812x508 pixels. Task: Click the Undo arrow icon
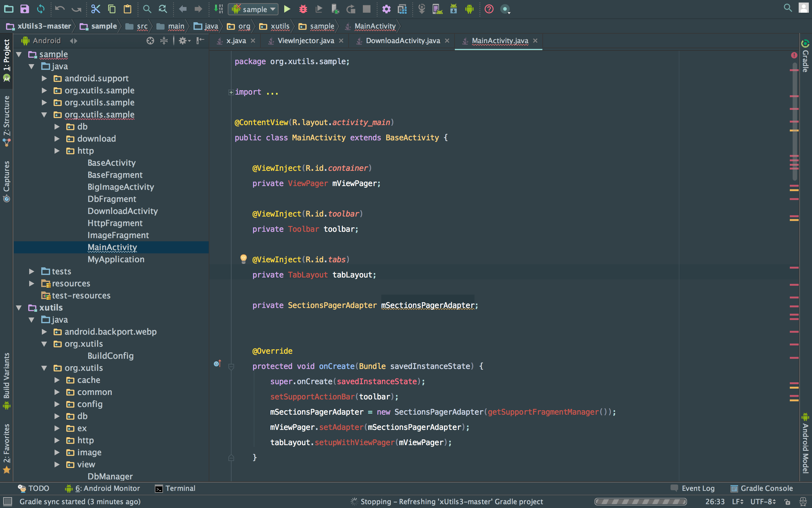pos(60,9)
